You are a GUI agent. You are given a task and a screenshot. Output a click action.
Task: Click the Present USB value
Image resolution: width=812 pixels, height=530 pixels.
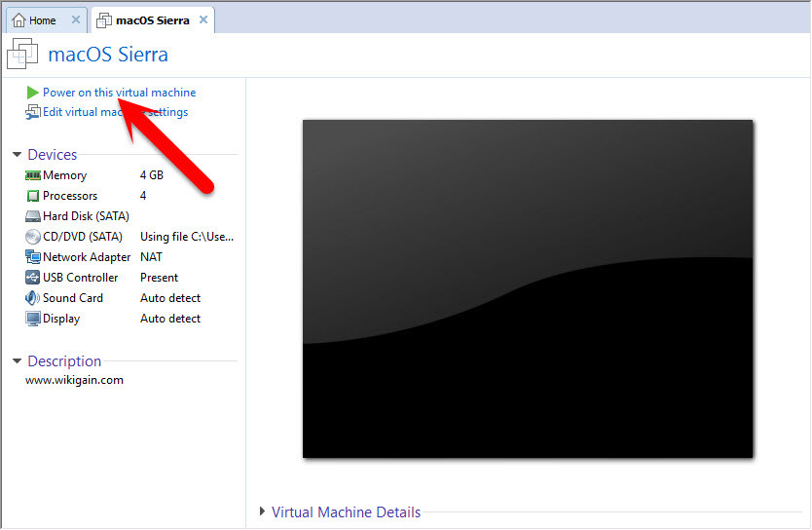click(x=159, y=277)
